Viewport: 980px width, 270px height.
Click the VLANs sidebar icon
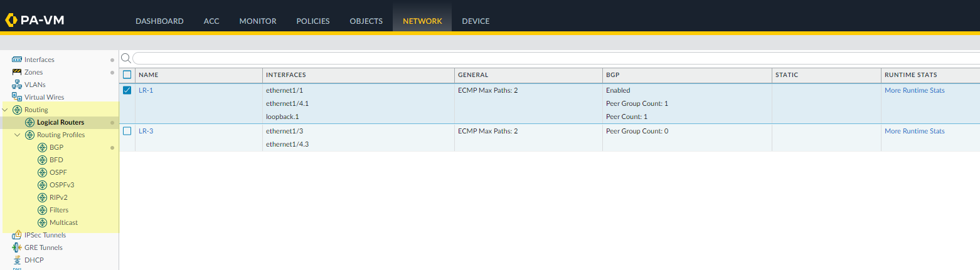click(x=17, y=85)
